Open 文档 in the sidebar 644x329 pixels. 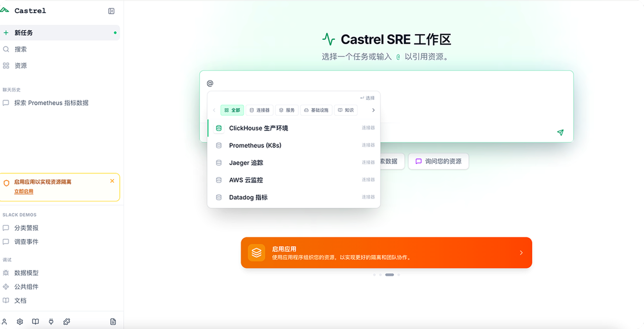(x=60, y=300)
